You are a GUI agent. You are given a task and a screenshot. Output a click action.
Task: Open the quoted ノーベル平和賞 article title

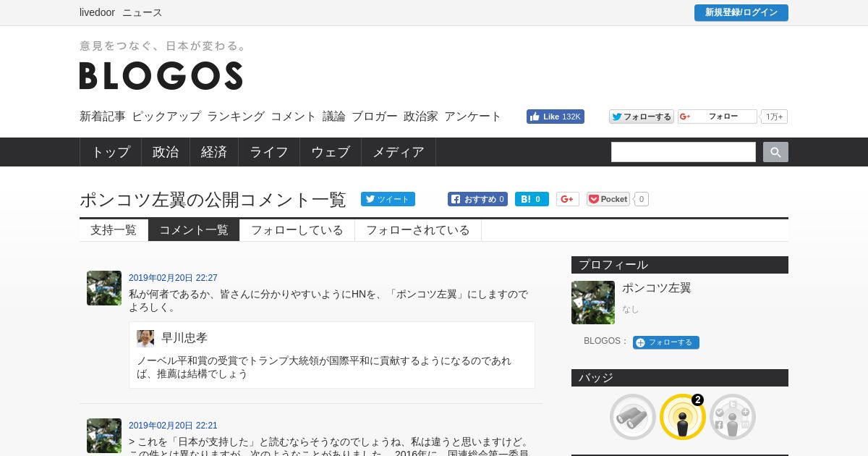tap(324, 367)
